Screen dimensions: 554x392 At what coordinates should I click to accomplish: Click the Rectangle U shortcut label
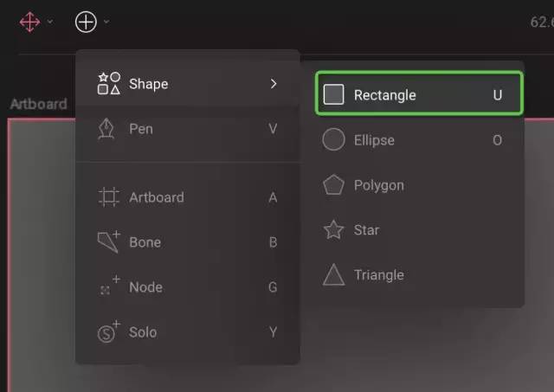pos(498,95)
